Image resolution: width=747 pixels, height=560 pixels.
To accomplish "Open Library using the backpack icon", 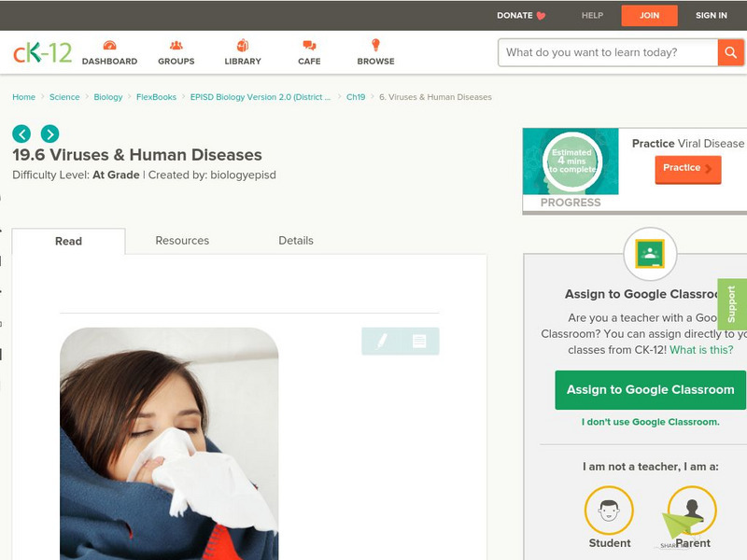I will (242, 45).
